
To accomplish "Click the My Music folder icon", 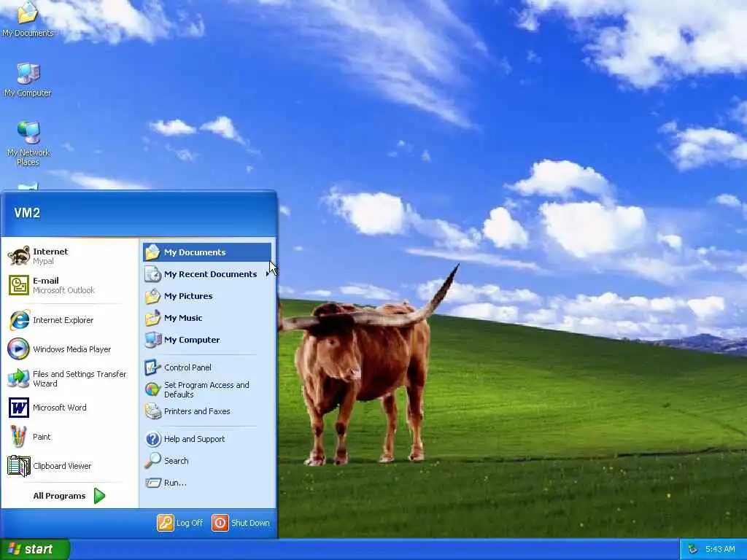I will point(152,318).
